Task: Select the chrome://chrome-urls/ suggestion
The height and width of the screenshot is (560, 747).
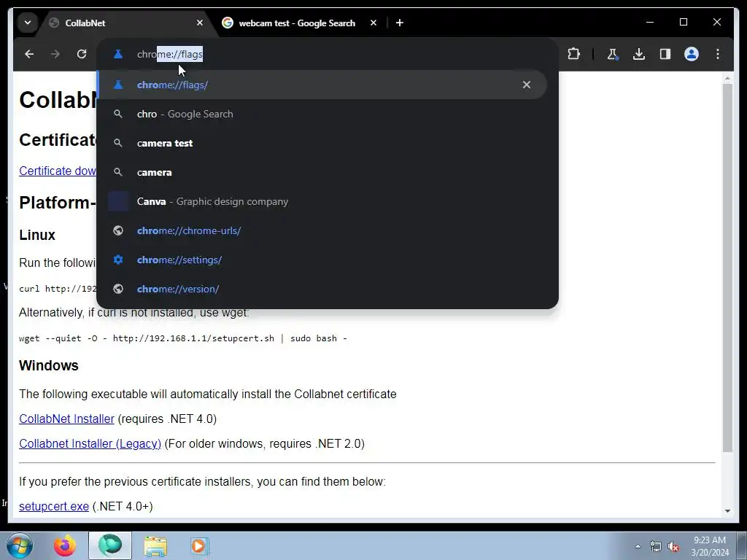Action: pos(322,231)
